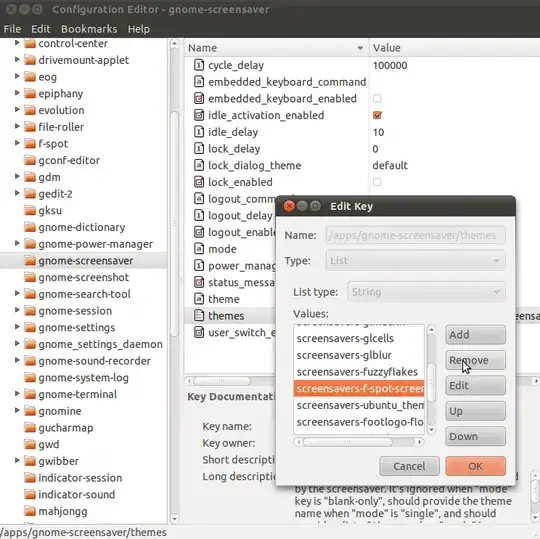
Task: Open the Help menu
Action: point(139,29)
